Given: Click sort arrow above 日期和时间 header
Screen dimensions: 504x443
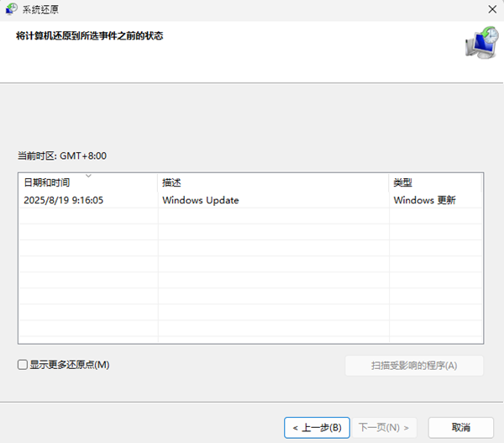Looking at the screenshot, I should pyautogui.click(x=88, y=177).
